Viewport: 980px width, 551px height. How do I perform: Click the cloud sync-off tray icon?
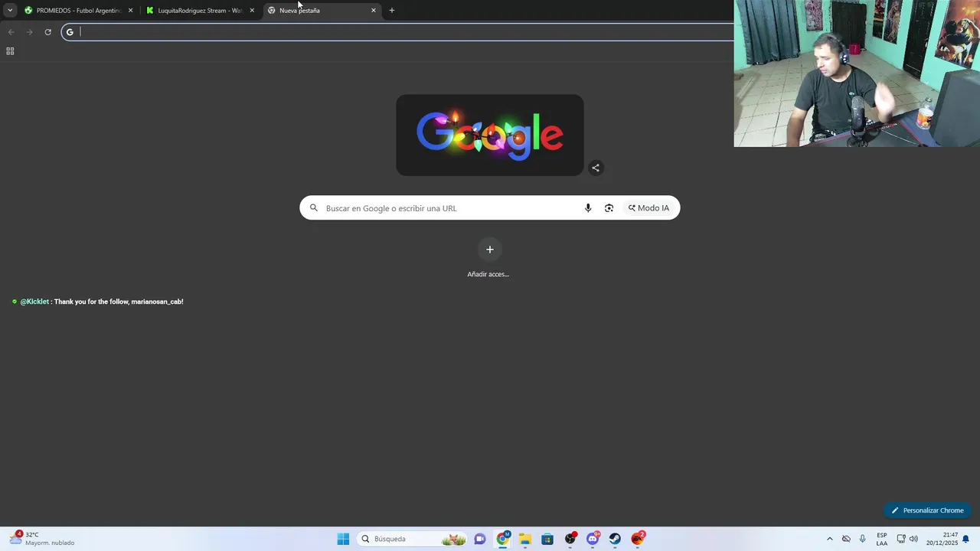pos(846,539)
